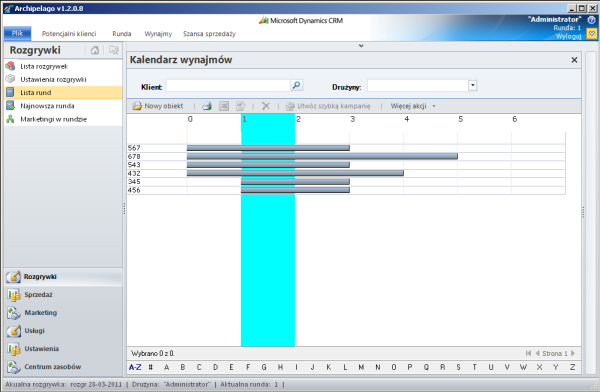Filter by letter M in alphabet bar
Viewport: 600px width, 392px height.
tap(361, 367)
